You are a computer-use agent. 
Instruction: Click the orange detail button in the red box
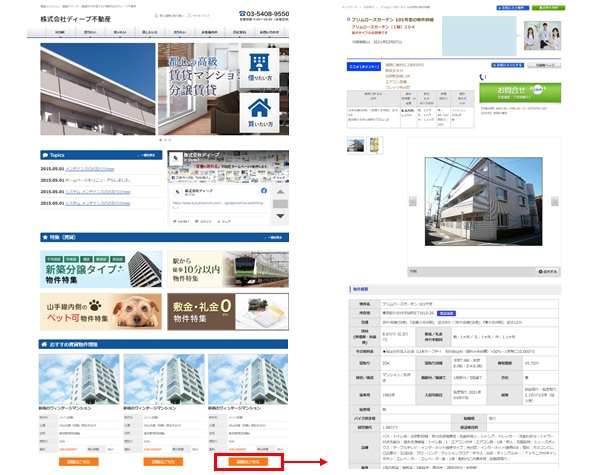[248, 462]
